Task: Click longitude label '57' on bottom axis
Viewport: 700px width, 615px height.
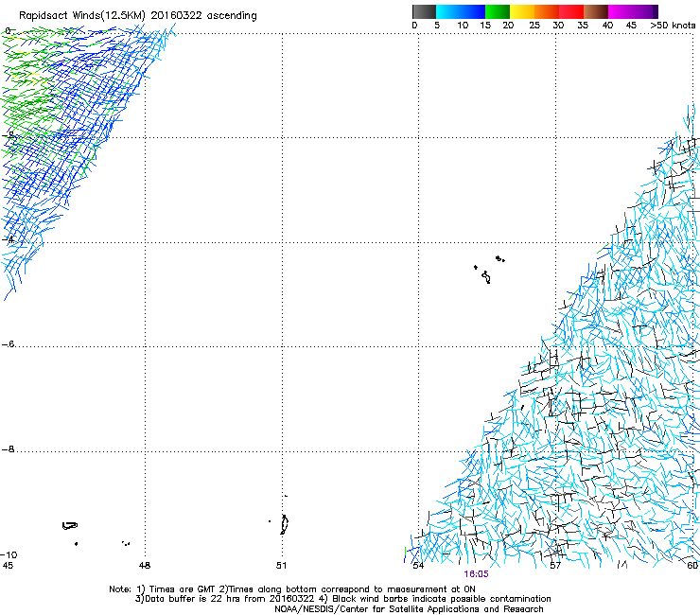Action: tap(555, 566)
